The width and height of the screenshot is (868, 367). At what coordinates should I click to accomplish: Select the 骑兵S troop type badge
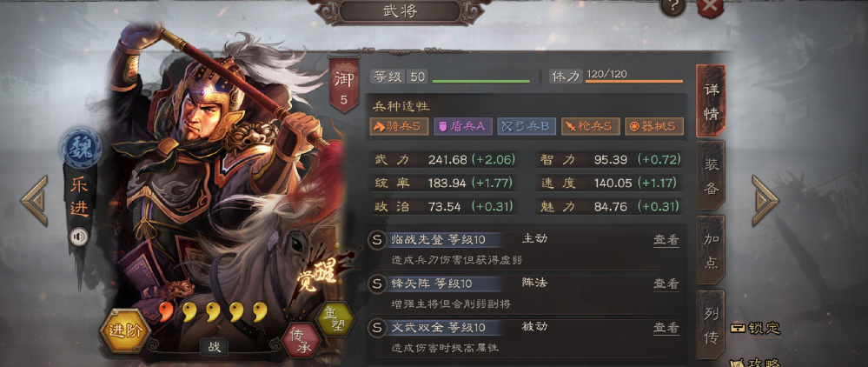coord(401,126)
